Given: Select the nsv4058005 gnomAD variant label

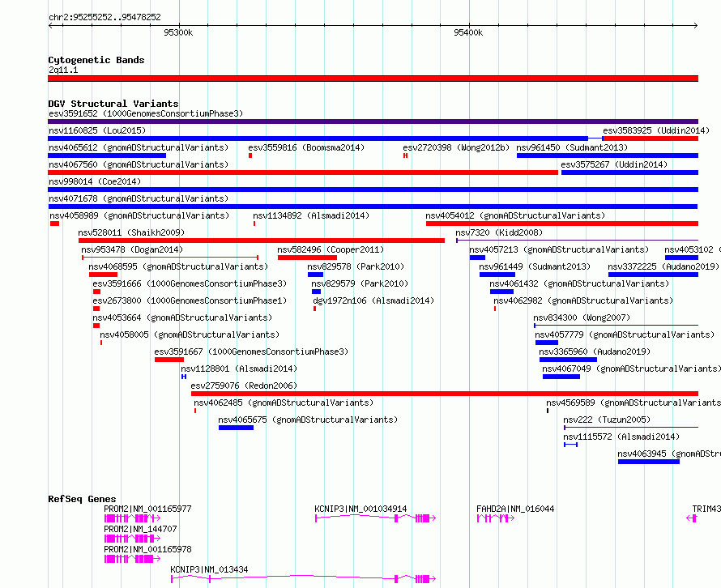Looking at the screenshot, I should click(x=190, y=334).
